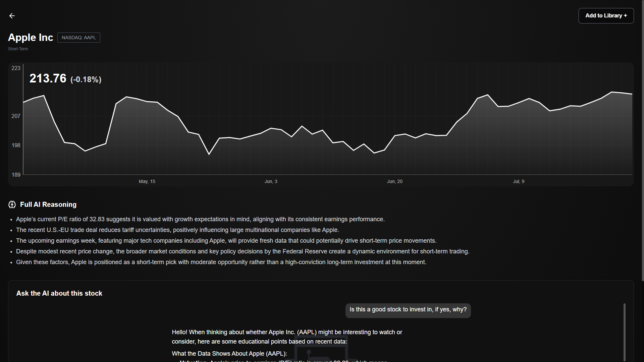Click the brain icon beside Full AI Reasoning
The width and height of the screenshot is (644, 362).
tap(12, 204)
